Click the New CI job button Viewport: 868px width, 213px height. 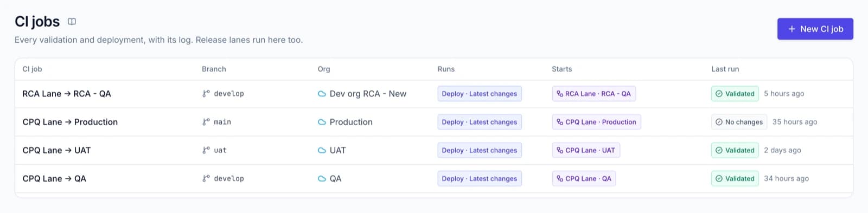[x=815, y=29]
